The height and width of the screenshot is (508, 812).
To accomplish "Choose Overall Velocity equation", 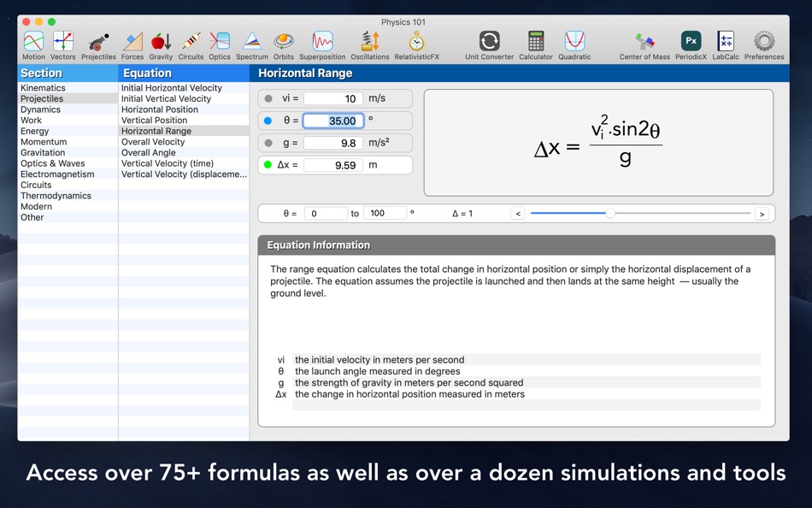I will click(x=184, y=141).
